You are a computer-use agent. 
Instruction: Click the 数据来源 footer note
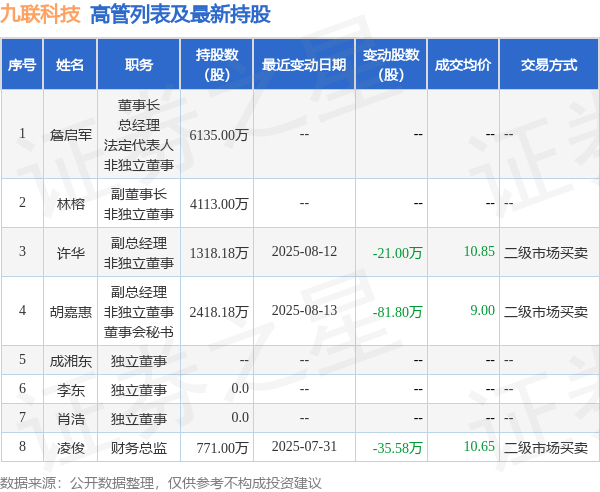(161, 483)
